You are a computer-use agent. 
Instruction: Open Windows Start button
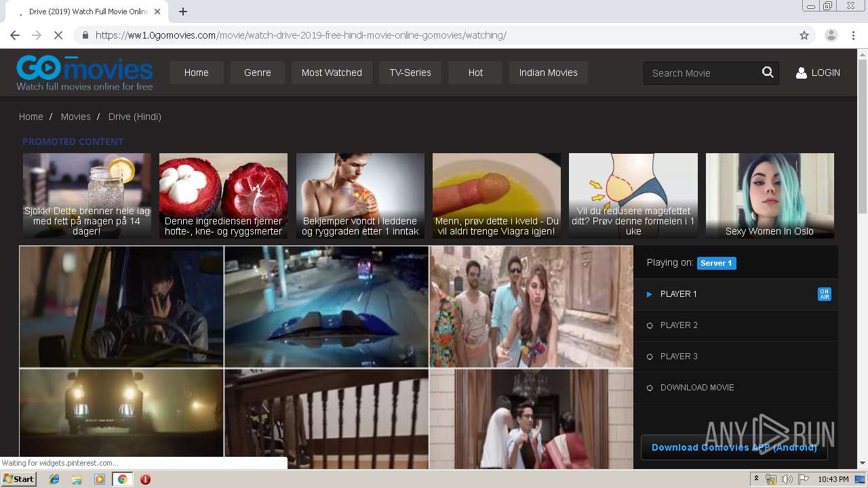pyautogui.click(x=19, y=479)
